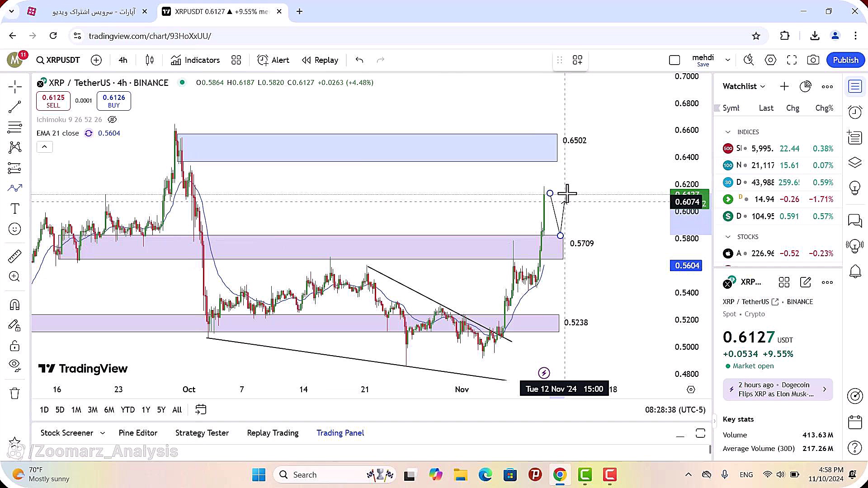The image size is (868, 488).
Task: Expand the Watchlist name dropdown
Action: (744, 86)
